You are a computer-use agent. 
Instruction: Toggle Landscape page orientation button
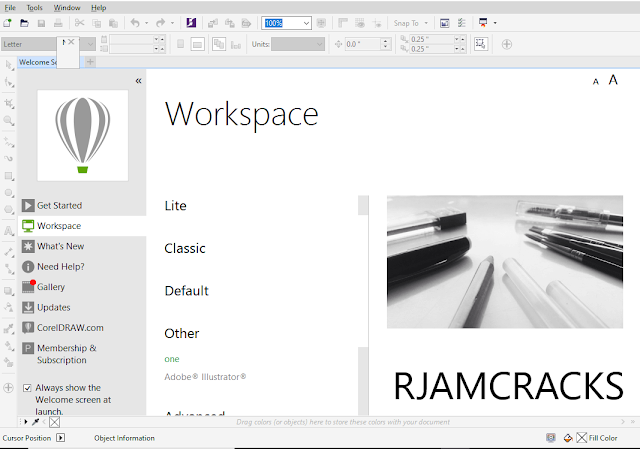(198, 44)
